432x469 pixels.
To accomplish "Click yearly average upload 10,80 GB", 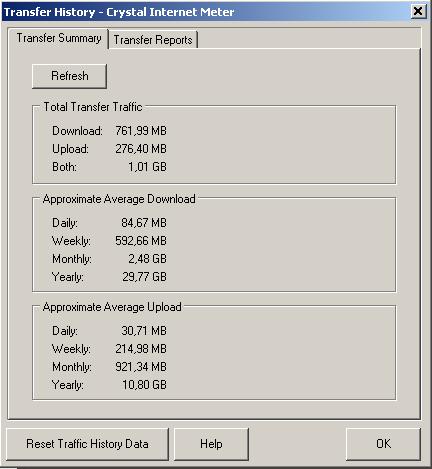I will pyautogui.click(x=144, y=385).
